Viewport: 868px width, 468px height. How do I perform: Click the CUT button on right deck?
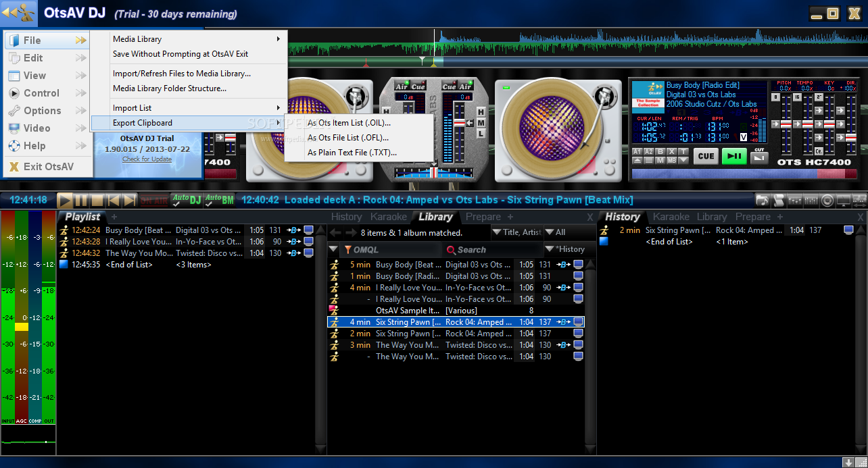(x=759, y=157)
